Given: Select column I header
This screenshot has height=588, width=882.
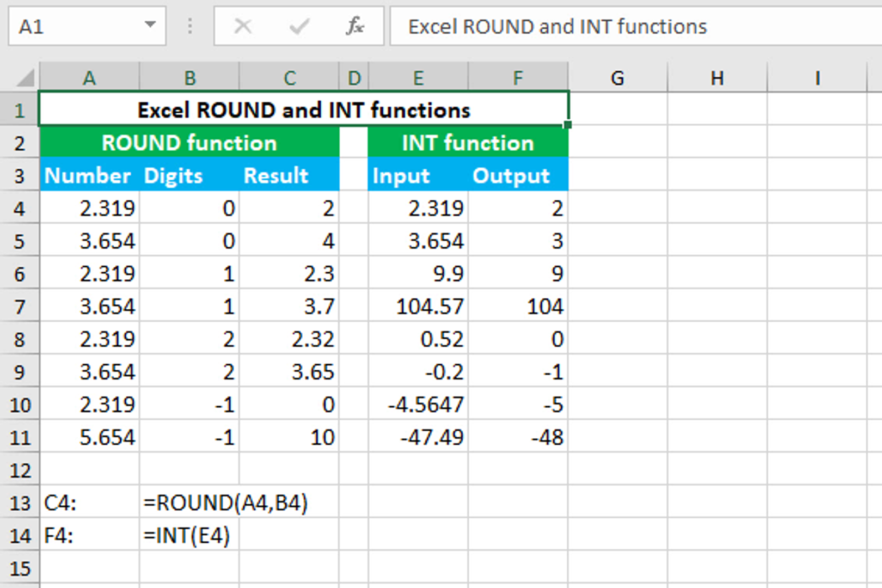Looking at the screenshot, I should (x=817, y=78).
